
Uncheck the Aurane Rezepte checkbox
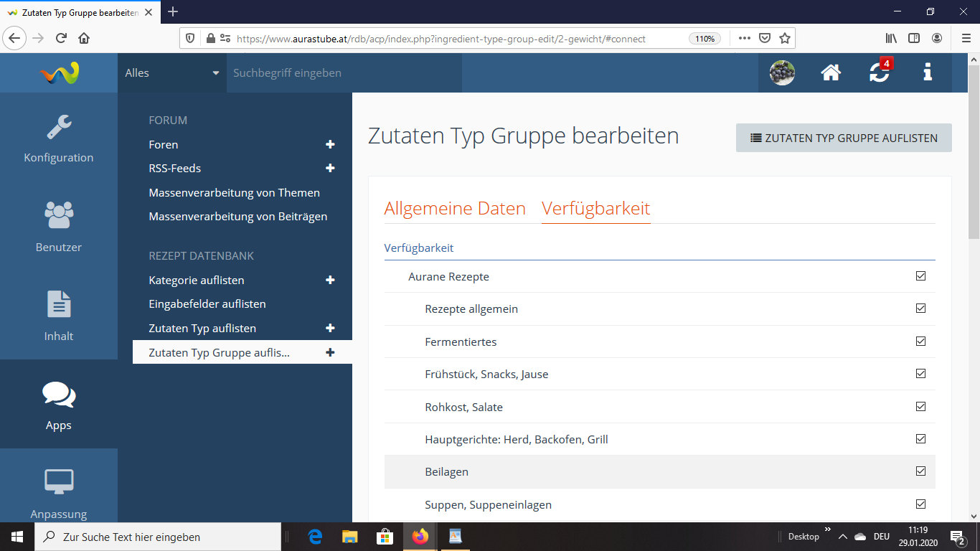click(920, 276)
